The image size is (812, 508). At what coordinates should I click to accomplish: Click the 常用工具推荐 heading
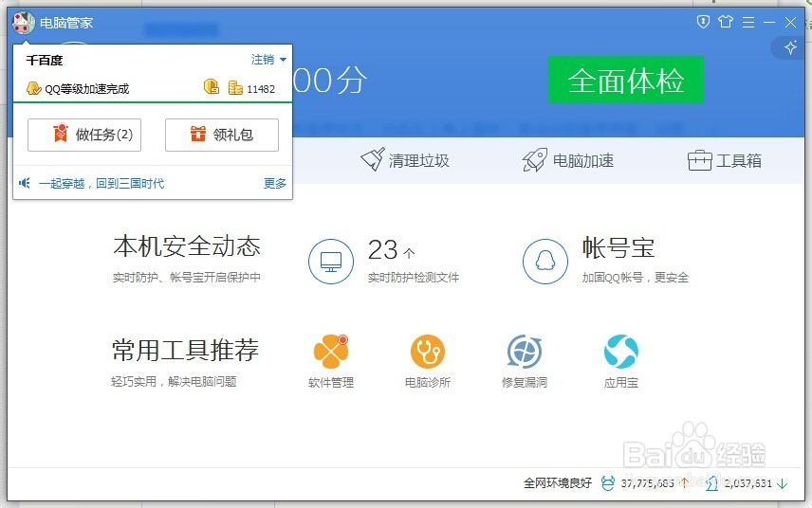click(x=185, y=350)
